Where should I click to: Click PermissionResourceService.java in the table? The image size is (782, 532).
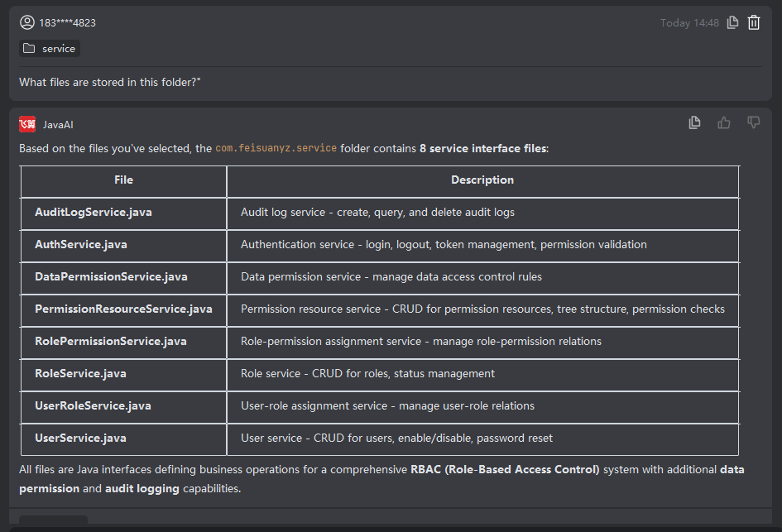(123, 309)
